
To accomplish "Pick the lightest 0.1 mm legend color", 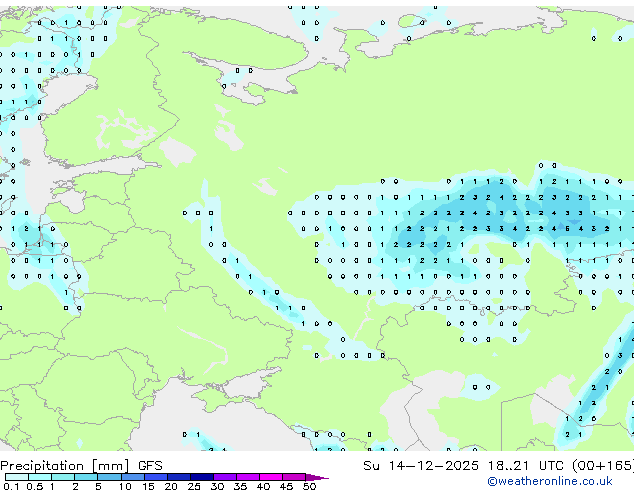I will 17,477.
